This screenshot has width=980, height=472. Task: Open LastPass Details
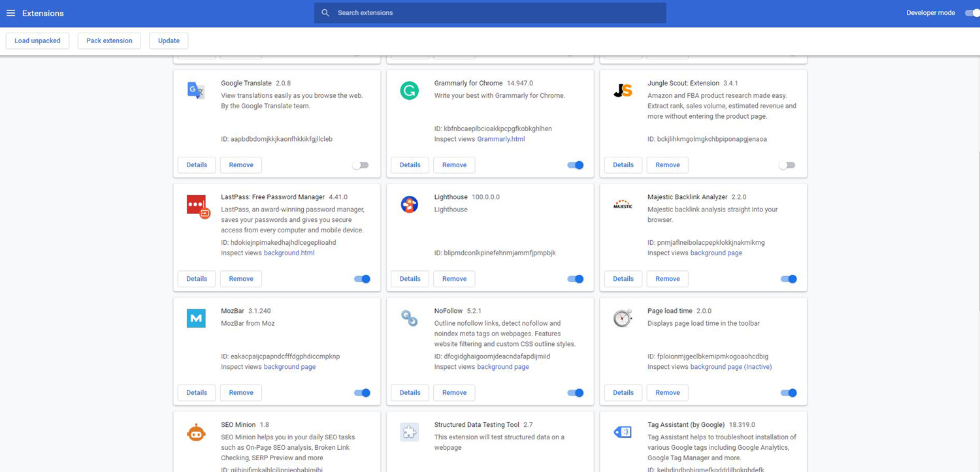click(197, 279)
